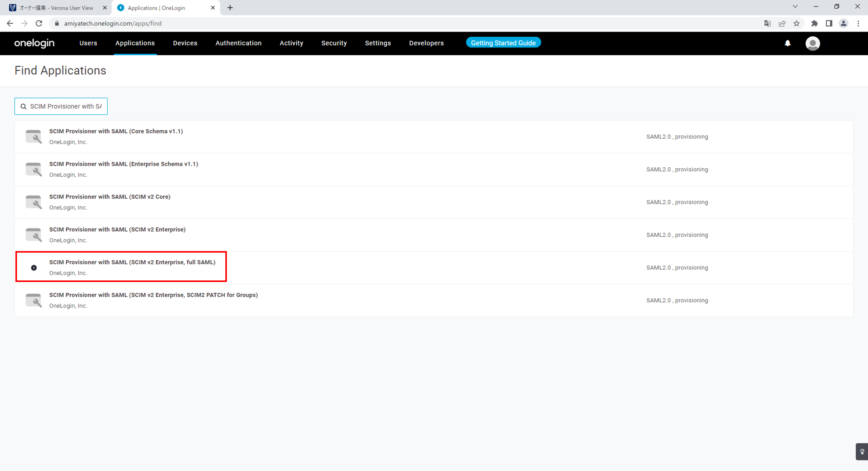
Task: Open SCIM Provisioner with SAML (SCIM v2 Enterprise)
Action: pos(117,229)
